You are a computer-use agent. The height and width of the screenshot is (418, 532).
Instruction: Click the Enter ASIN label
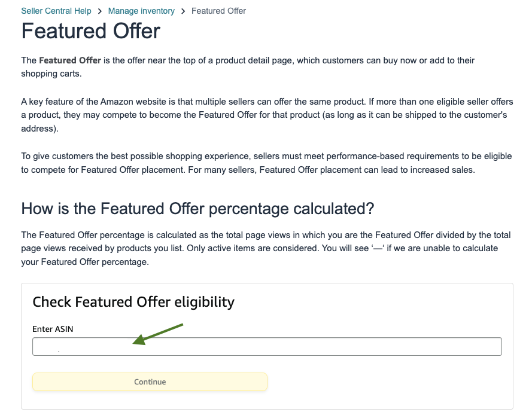click(53, 329)
